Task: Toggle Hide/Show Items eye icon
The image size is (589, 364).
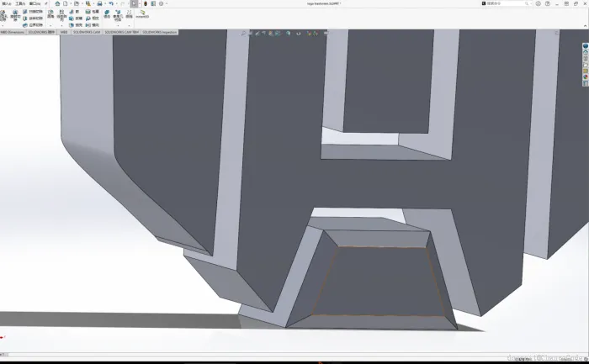Action: click(299, 34)
